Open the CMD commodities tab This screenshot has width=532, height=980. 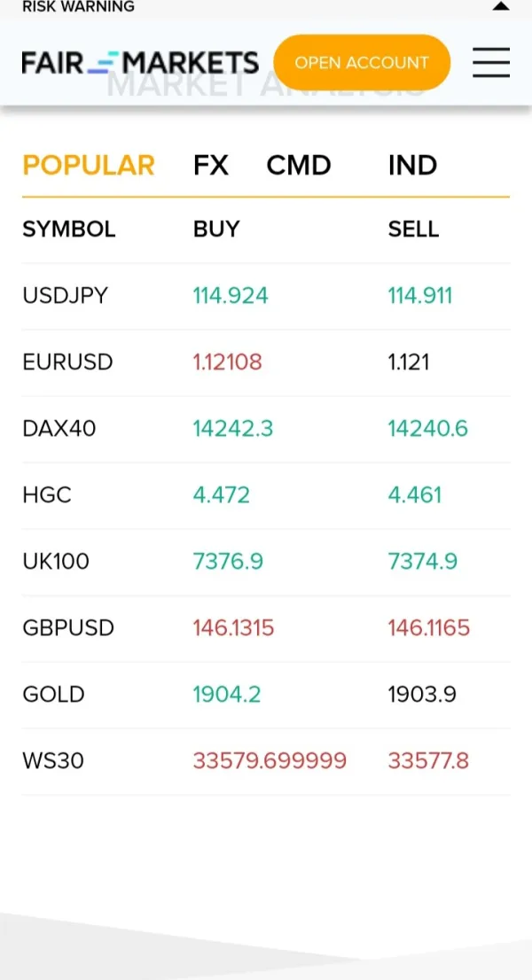tap(299, 165)
